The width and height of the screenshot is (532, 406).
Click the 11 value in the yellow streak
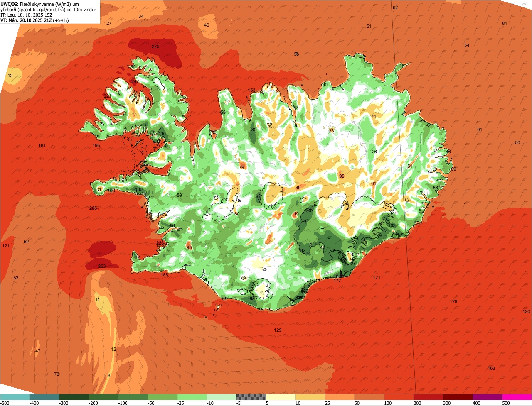pos(97,300)
